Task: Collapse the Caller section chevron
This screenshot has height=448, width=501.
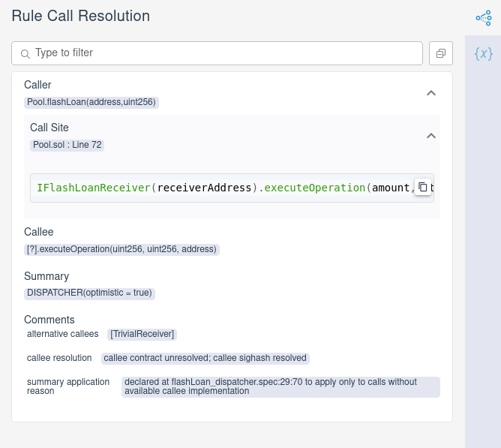Action: [x=430, y=93]
